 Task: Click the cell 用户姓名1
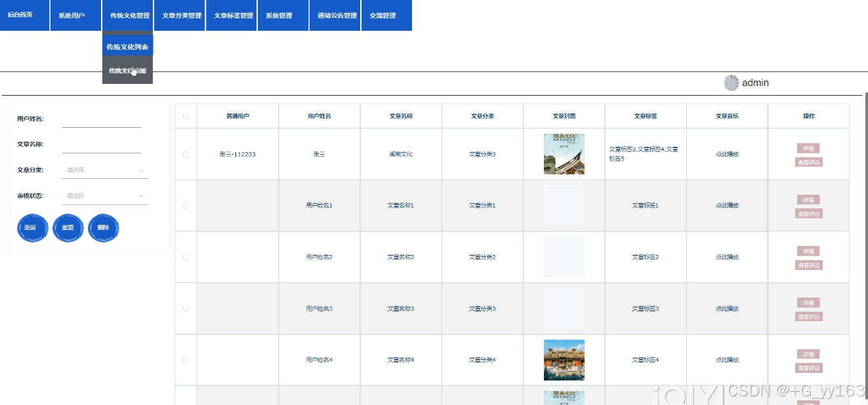320,205
